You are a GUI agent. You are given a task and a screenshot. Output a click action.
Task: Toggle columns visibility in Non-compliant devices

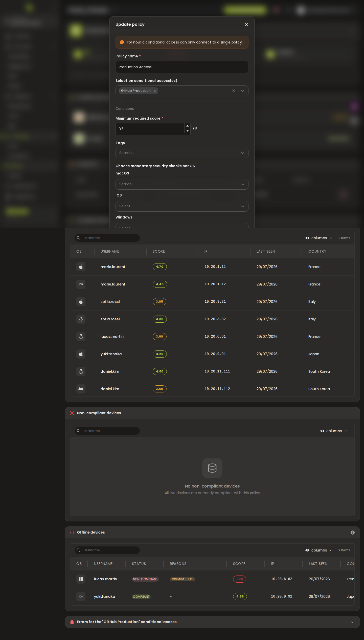[333, 431]
